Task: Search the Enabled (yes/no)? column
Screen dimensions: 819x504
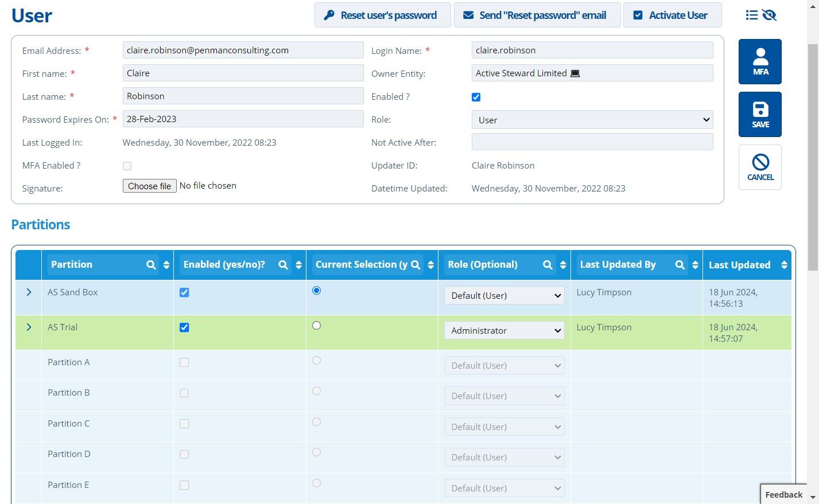Action: click(x=283, y=265)
